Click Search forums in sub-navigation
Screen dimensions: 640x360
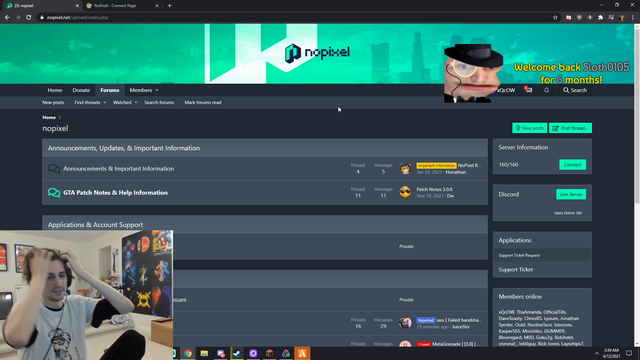pos(159,102)
